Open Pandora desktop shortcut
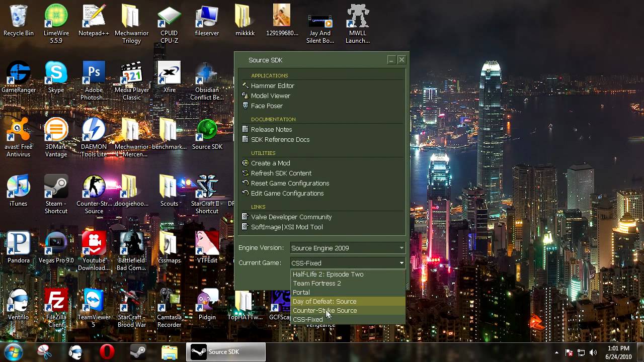The height and width of the screenshot is (362, 644). click(x=19, y=248)
